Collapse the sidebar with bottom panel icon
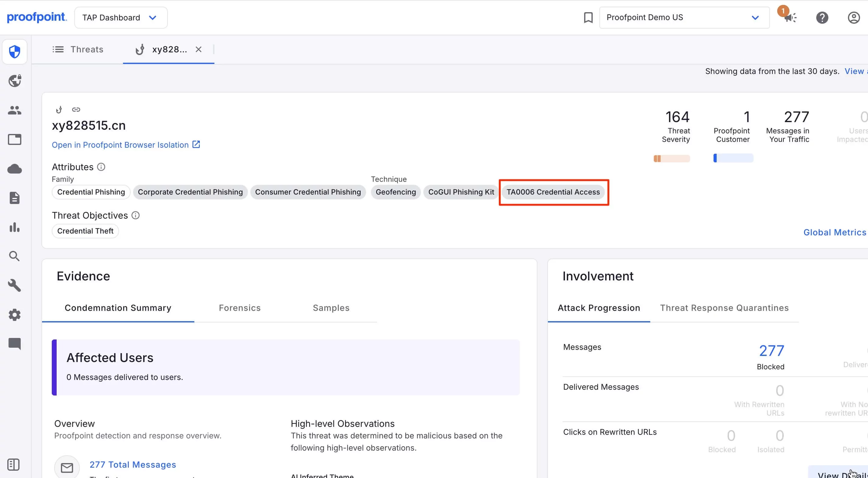This screenshot has width=868, height=478. (14, 464)
